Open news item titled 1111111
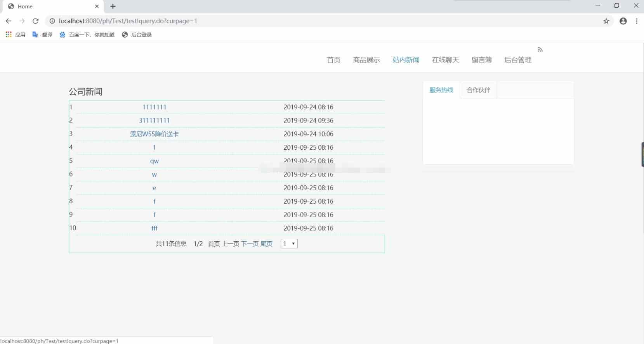This screenshot has height=344, width=644. click(x=154, y=107)
